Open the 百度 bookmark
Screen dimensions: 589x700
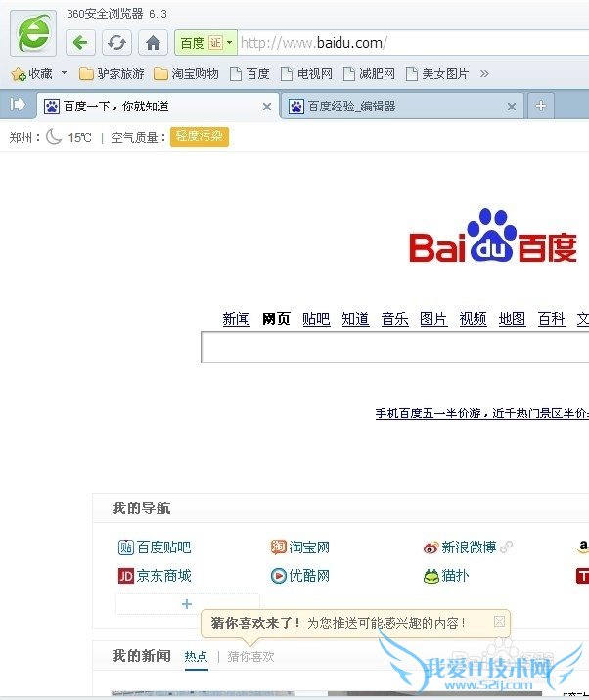tap(249, 74)
